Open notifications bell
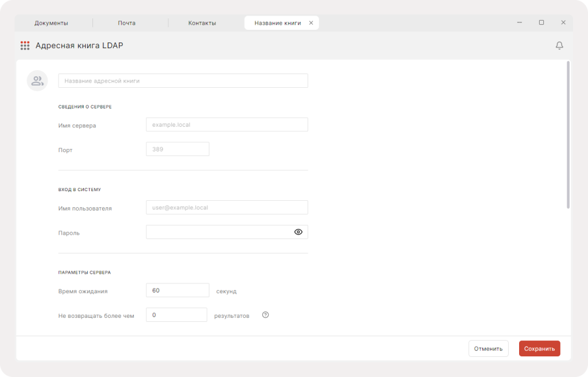Screen dimensions: 588x377 coord(559,45)
